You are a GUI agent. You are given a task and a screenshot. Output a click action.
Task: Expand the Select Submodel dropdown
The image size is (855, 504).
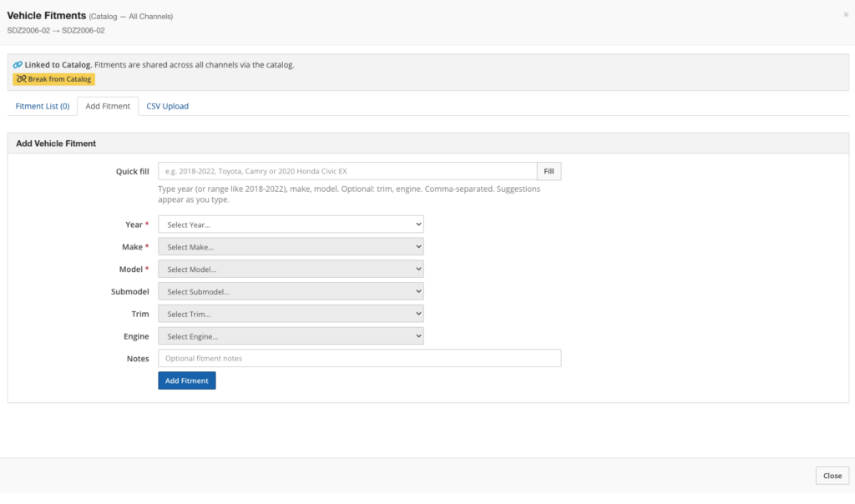click(x=291, y=292)
